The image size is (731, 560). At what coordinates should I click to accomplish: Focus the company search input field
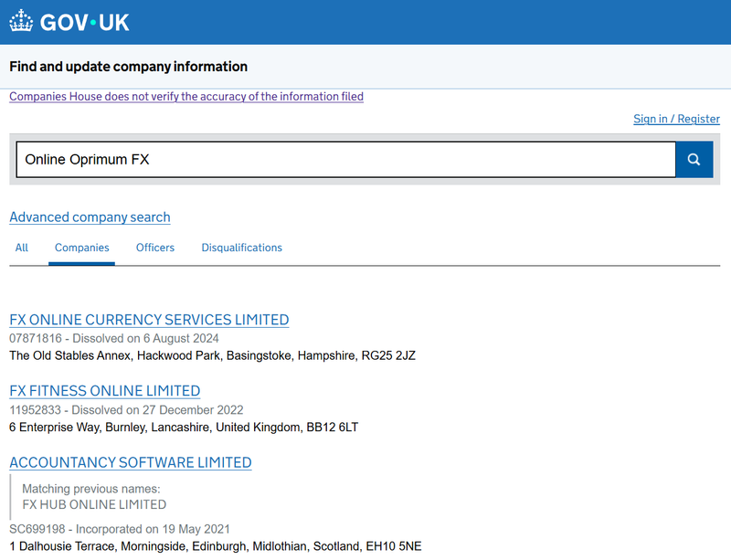pos(346,160)
